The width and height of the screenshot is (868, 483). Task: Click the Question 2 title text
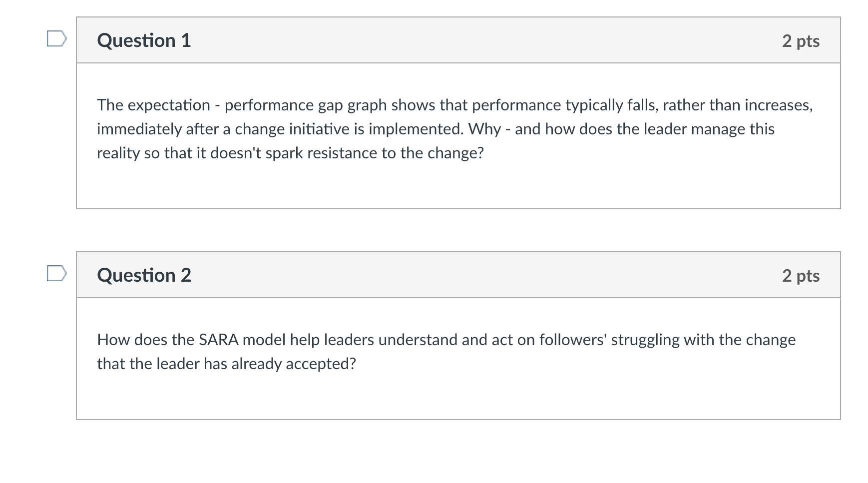(x=144, y=275)
